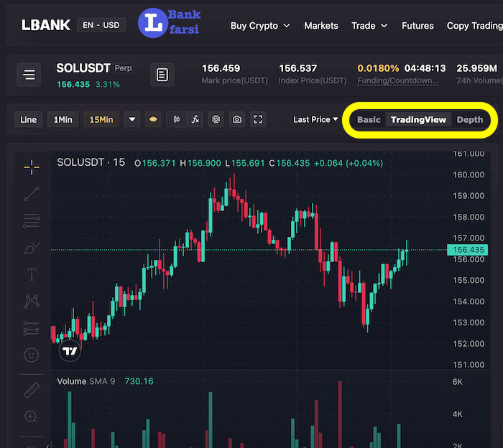
Task: Select the brush drawing tool
Action: pyautogui.click(x=31, y=248)
